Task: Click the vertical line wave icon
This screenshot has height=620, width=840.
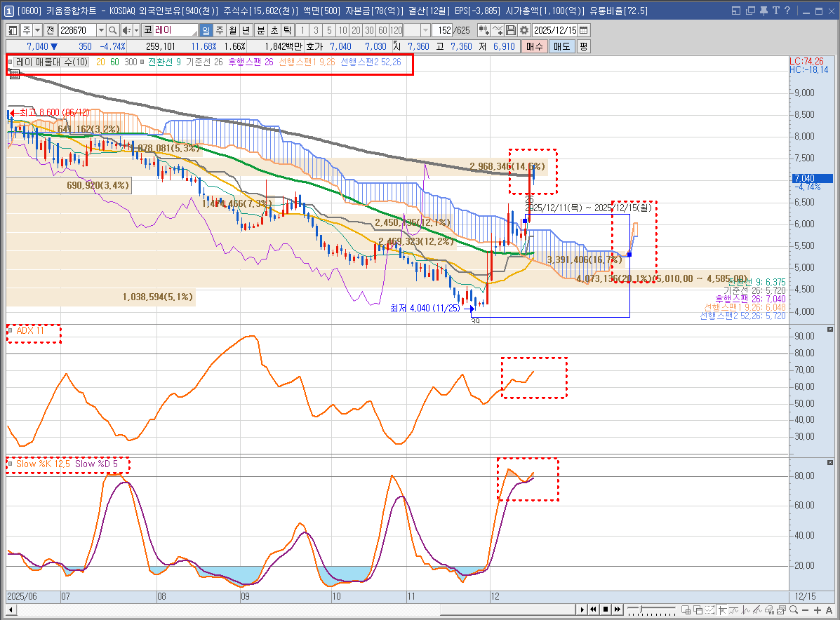Action: point(746,609)
